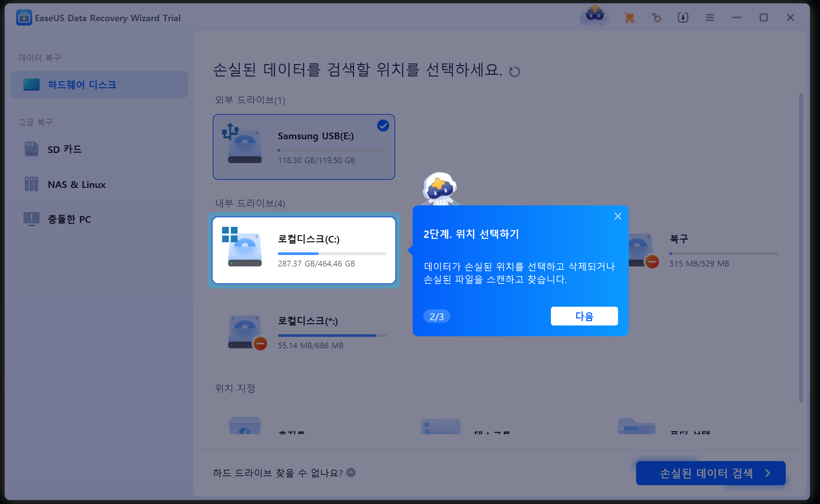Open NAS & Linux recovery section
The width and height of the screenshot is (820, 504).
point(76,185)
